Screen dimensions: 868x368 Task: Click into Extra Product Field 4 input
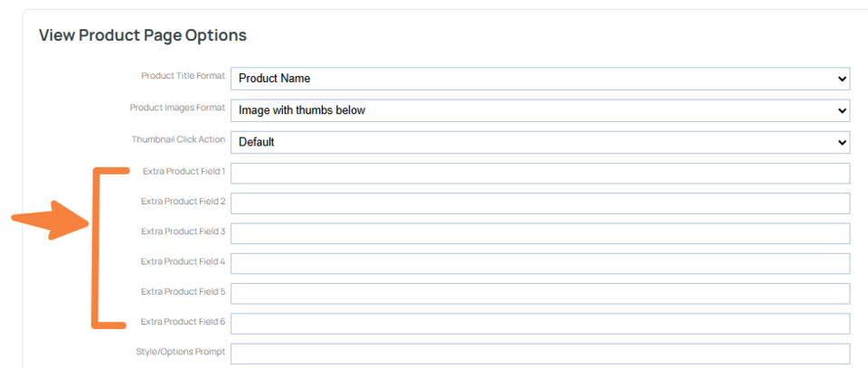540,263
